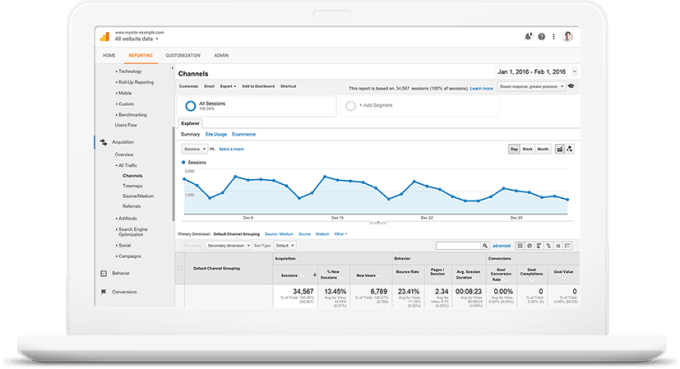Viewport: 680px width, 369px height.
Task: Click Add to Dashboard
Action: pos(258,86)
